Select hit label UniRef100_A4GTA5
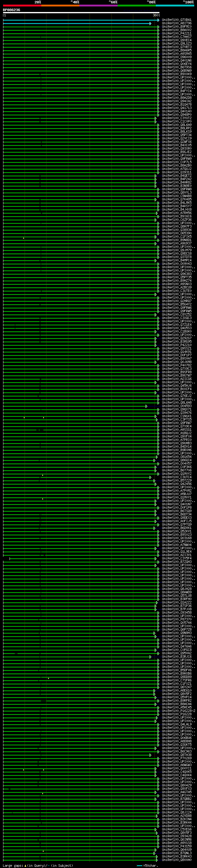Screen dimensions: 197x868 [x=177, y=792]
